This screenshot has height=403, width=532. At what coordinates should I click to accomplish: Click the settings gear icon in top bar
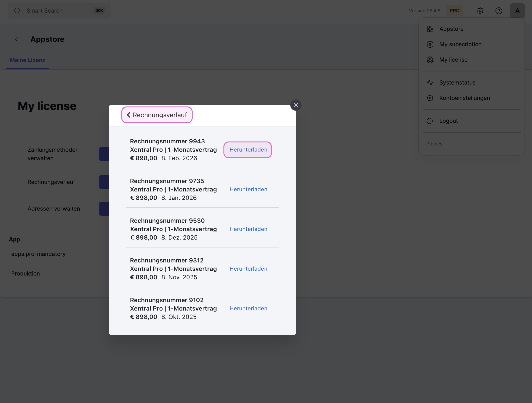(480, 11)
